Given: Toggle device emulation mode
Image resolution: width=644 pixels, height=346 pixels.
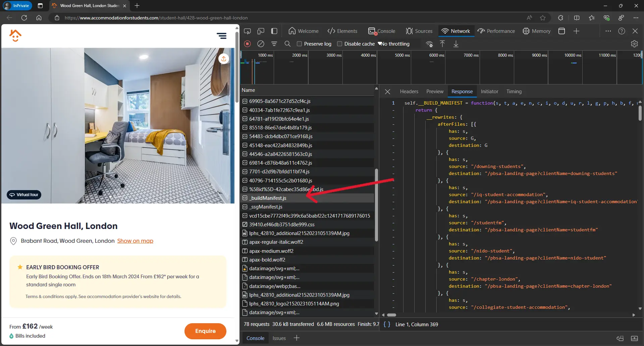Looking at the screenshot, I should pyautogui.click(x=261, y=31).
